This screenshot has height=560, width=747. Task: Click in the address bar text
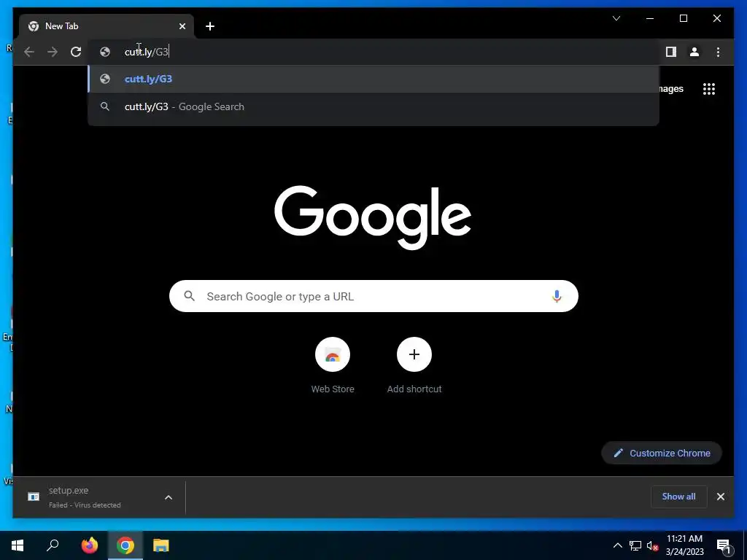[147, 52]
